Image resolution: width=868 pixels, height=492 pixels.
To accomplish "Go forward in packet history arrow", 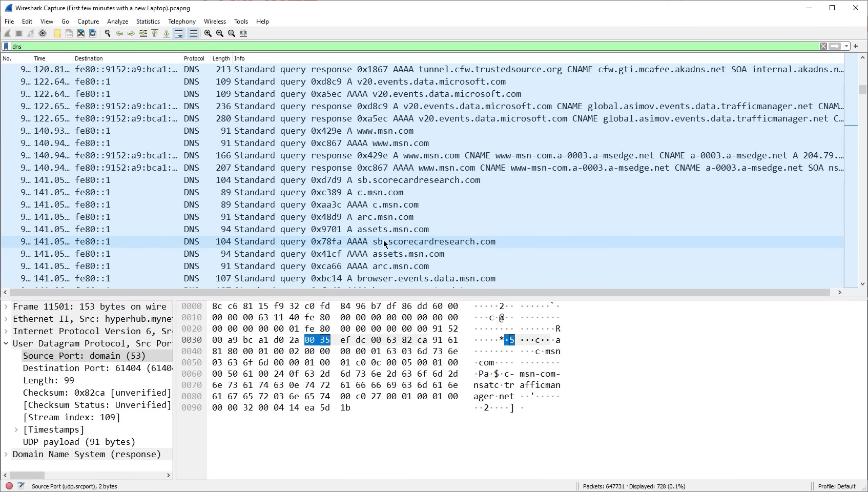I will 131,33.
